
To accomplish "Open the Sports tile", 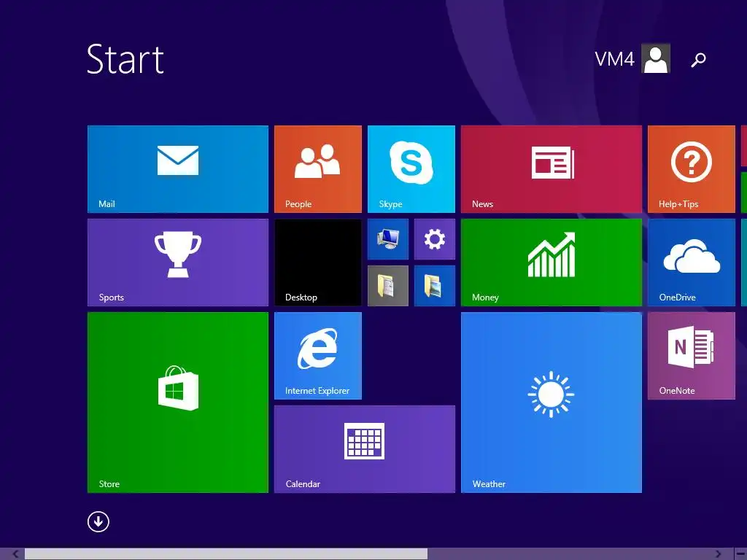I will pyautogui.click(x=178, y=262).
